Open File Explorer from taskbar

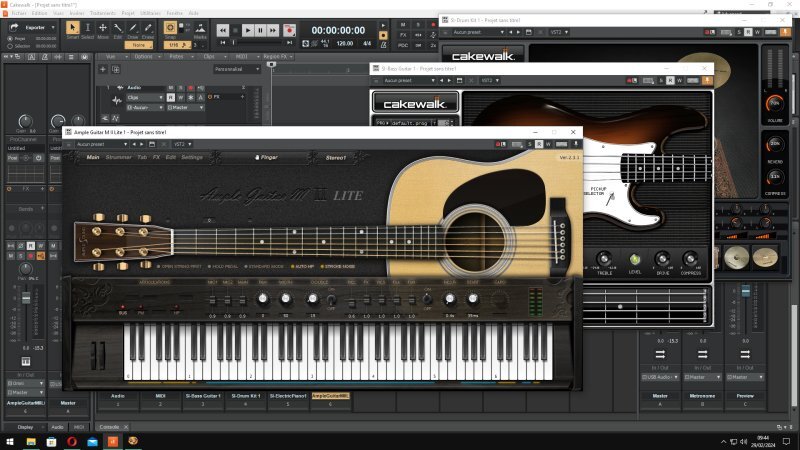[x=31, y=441]
